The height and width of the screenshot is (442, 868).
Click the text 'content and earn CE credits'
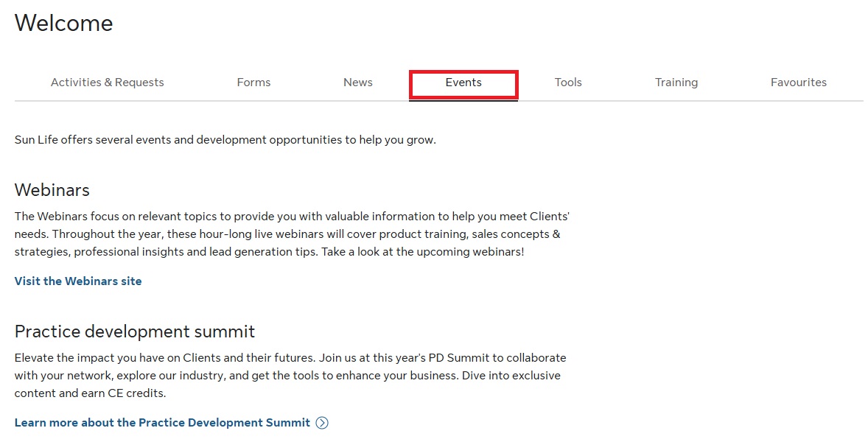91,393
